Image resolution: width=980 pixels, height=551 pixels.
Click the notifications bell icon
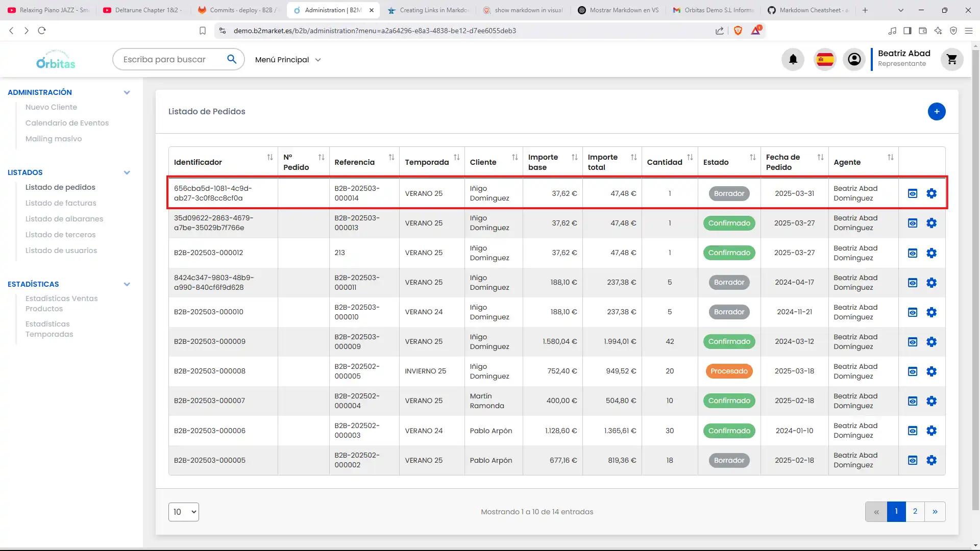coord(793,60)
